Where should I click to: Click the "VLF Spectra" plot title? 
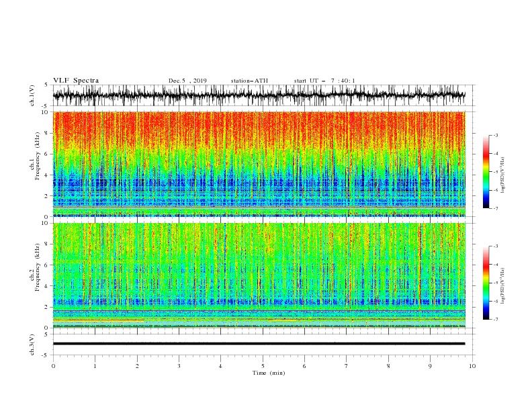76,81
